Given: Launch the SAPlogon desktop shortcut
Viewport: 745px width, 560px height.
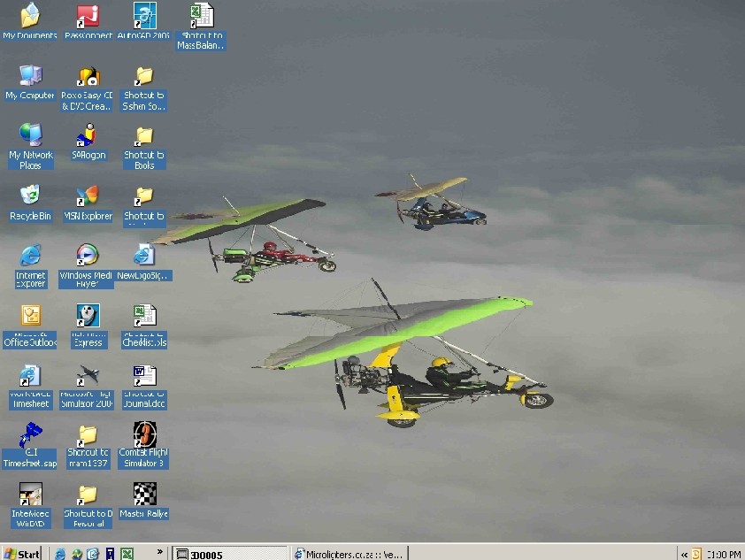Looking at the screenshot, I should click(x=88, y=142).
